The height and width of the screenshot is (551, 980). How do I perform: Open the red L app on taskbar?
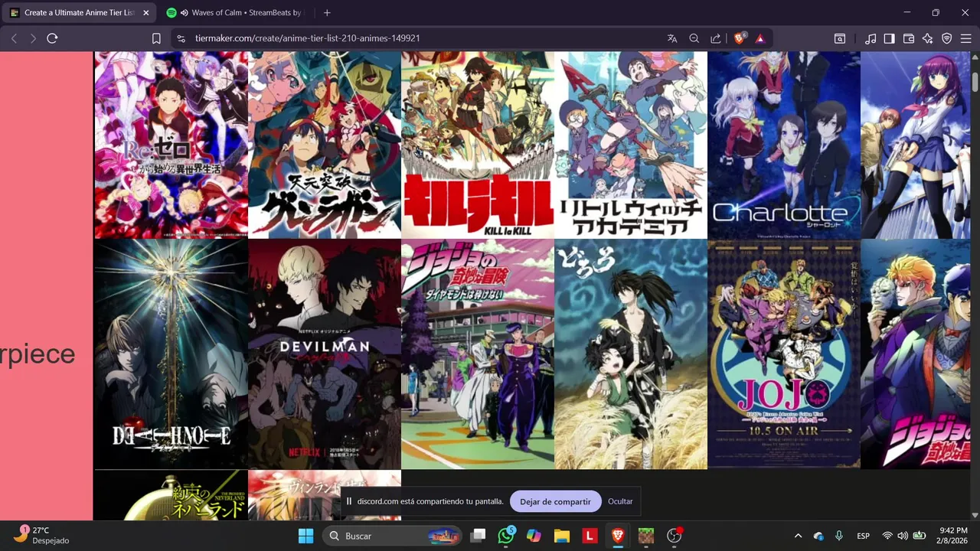[x=590, y=536]
